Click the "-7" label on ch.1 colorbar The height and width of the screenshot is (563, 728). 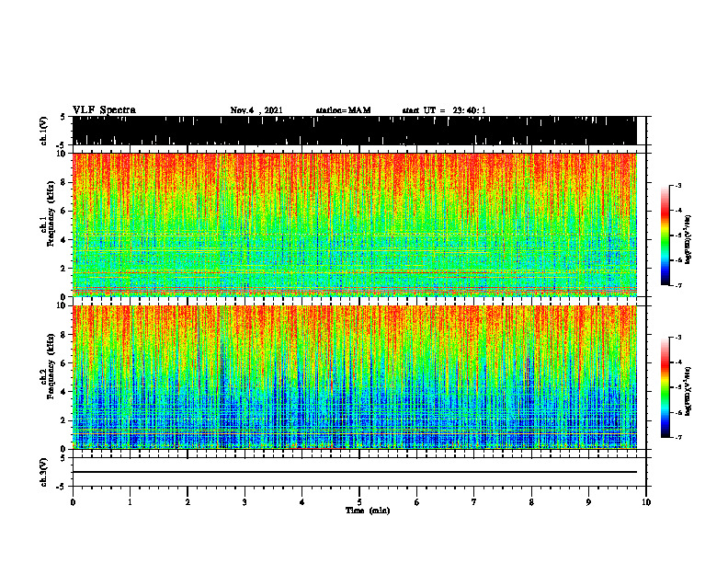click(x=677, y=285)
